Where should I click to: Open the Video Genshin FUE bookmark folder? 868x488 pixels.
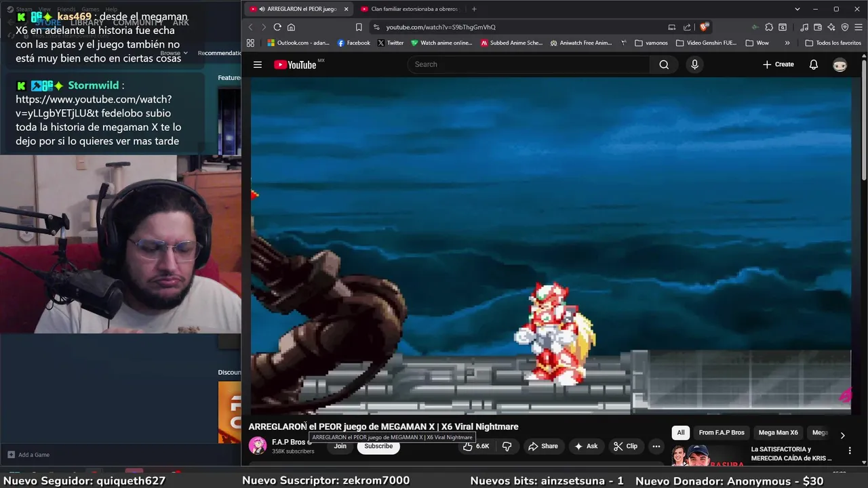pyautogui.click(x=707, y=43)
